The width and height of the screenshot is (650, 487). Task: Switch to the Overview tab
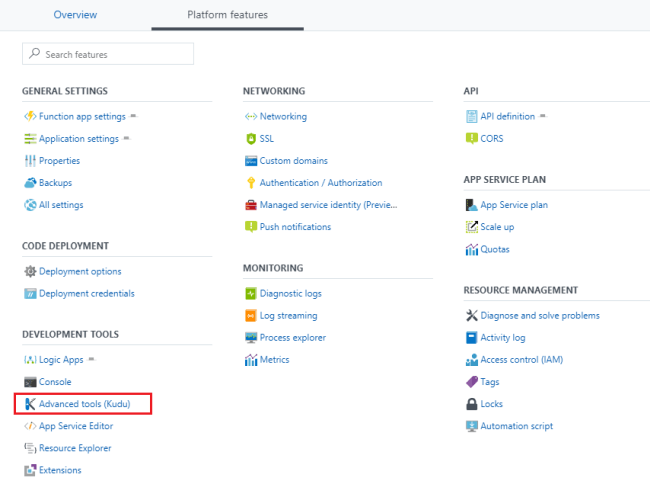(x=75, y=15)
